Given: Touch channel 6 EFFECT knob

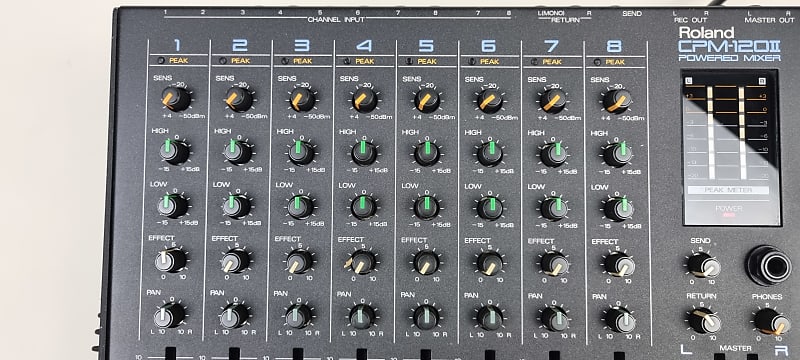Looking at the screenshot, I should [x=490, y=263].
